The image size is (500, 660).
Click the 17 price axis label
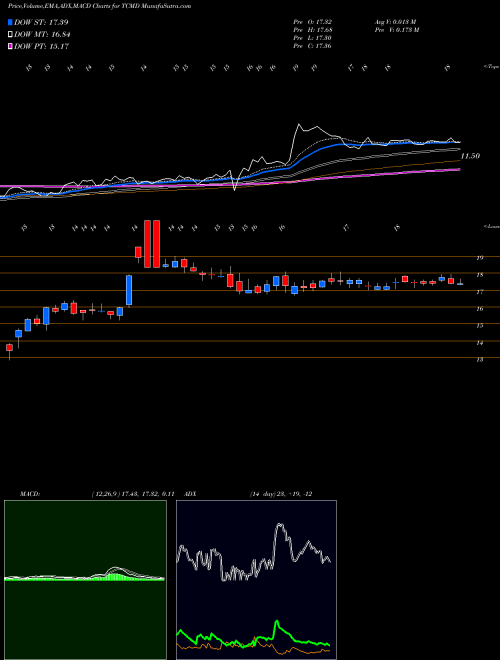click(x=480, y=292)
